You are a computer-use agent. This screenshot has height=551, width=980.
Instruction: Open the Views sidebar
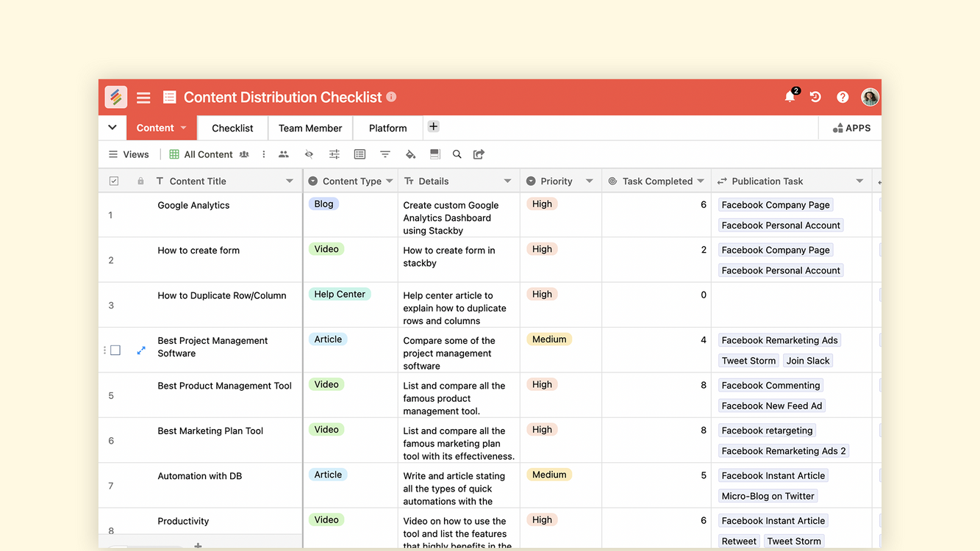pyautogui.click(x=129, y=154)
